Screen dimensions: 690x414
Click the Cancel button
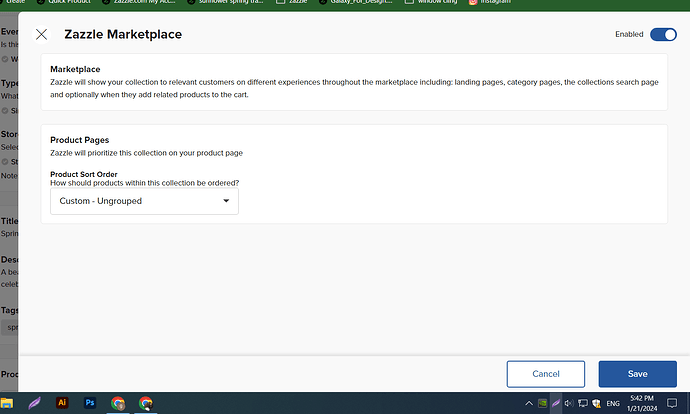tap(546, 374)
